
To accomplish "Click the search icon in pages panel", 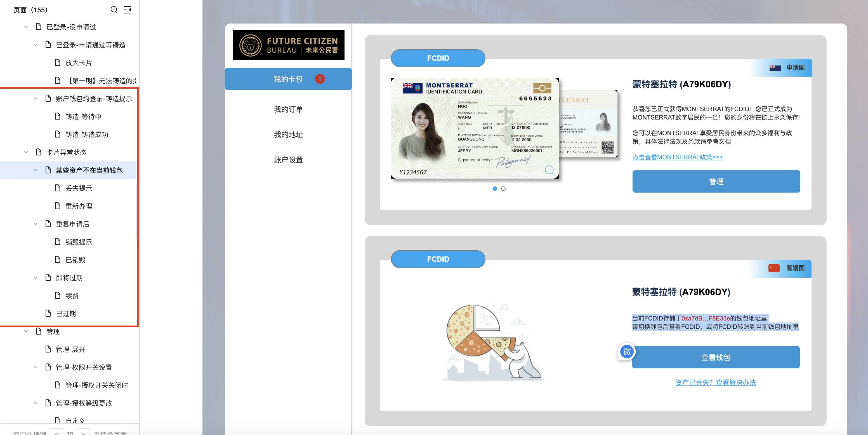I will [114, 10].
